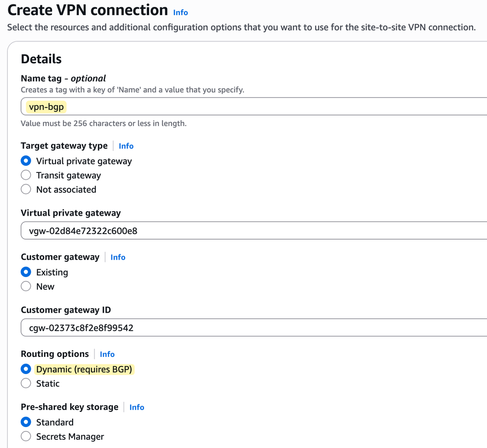Select Virtual private gateway option
The image size is (487, 448).
[x=25, y=161]
